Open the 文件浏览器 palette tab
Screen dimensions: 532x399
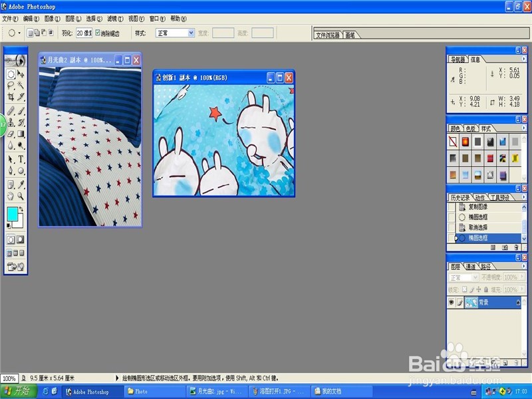coord(328,35)
